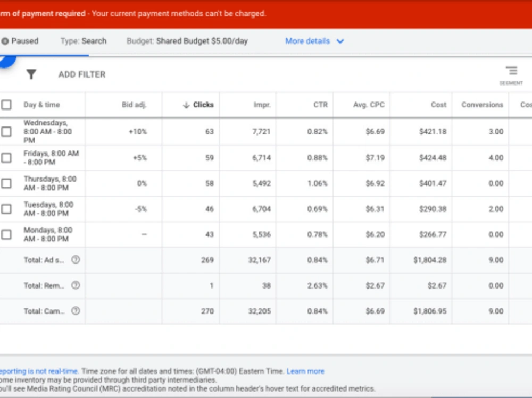Sort by CTR column header
The width and height of the screenshot is (532, 398).
tap(321, 105)
